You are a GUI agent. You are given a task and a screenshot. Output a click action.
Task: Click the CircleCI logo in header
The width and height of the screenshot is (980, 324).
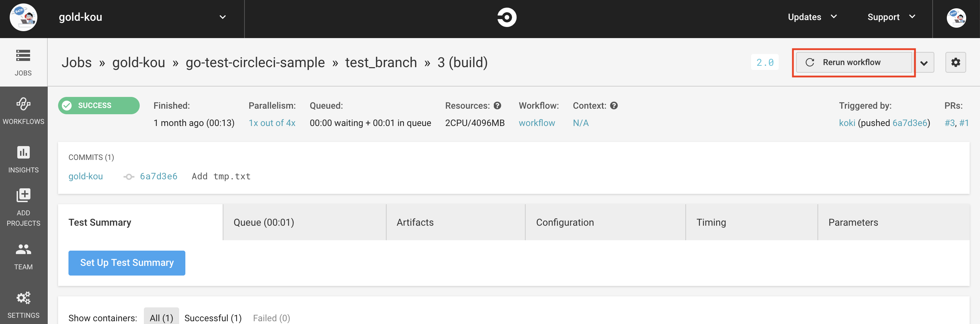coord(507,17)
